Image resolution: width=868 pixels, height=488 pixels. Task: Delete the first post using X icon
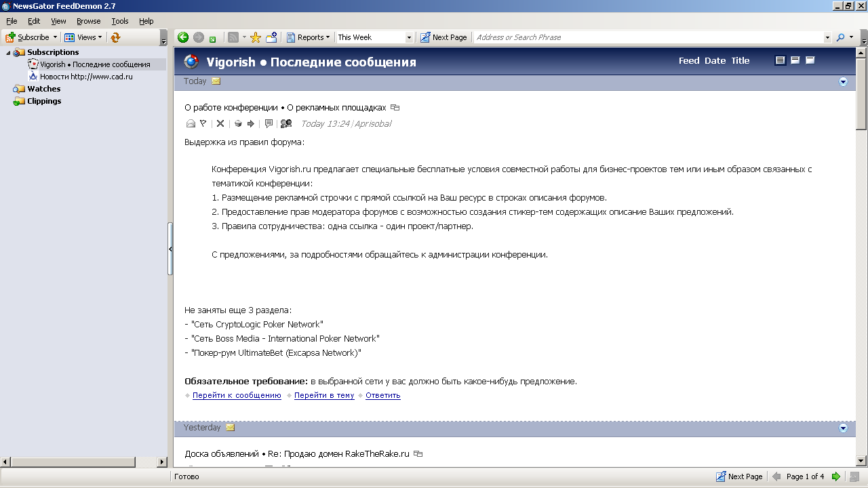click(x=220, y=123)
